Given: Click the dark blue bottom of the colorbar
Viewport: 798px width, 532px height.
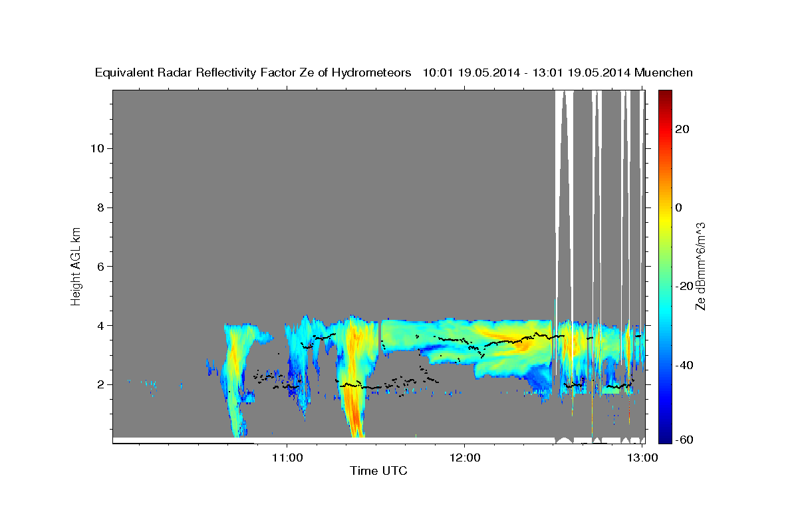Looking at the screenshot, I should (665, 439).
